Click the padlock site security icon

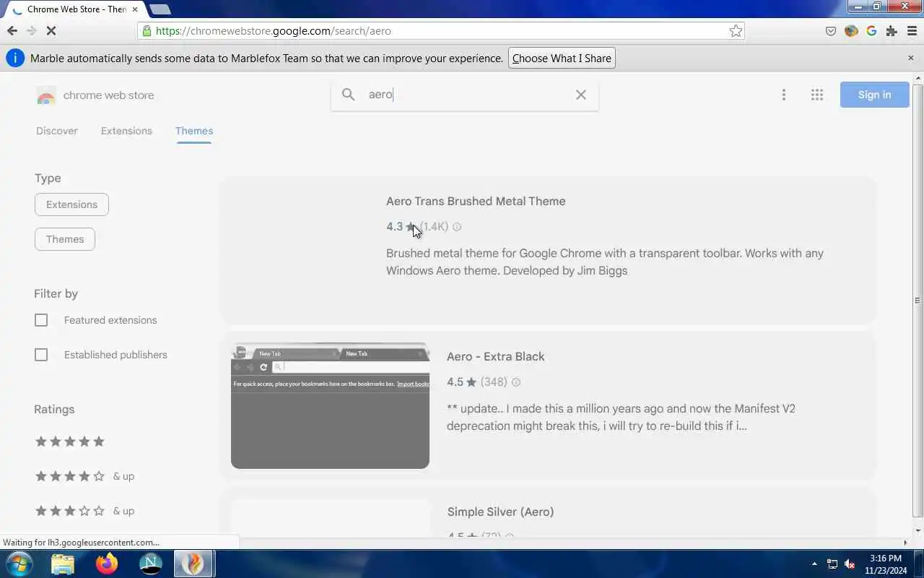(147, 30)
